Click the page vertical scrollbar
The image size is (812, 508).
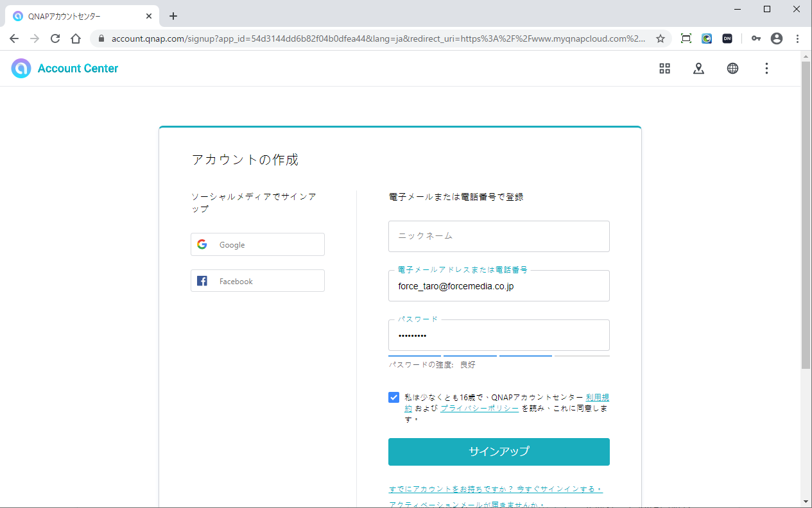coord(806,212)
